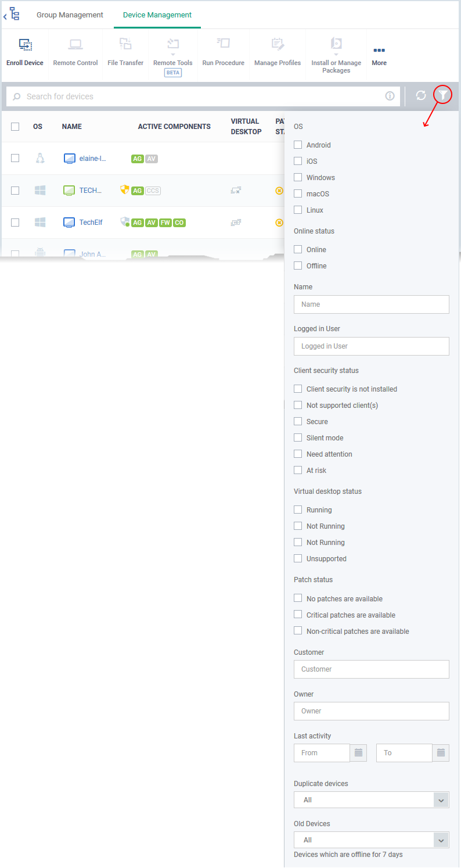Open Install or Manage Packages

pos(336,45)
